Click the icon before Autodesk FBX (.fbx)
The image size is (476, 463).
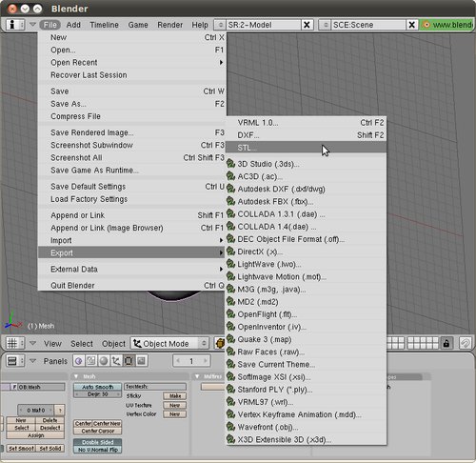click(x=230, y=201)
